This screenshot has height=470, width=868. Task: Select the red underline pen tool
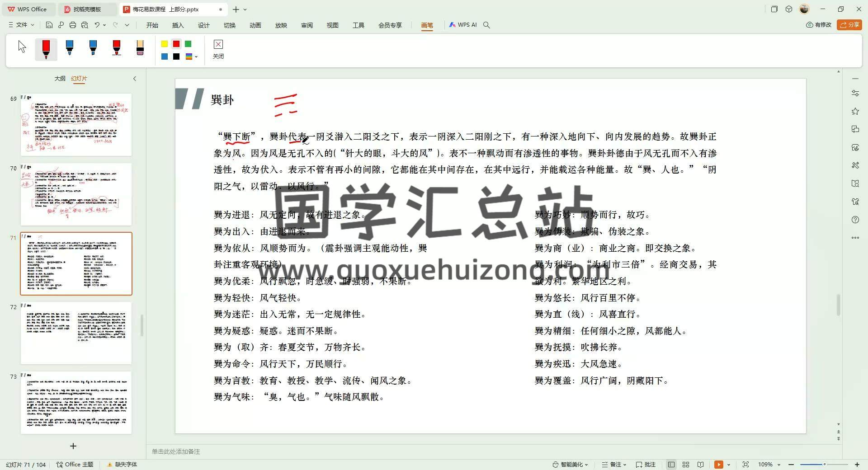(x=116, y=47)
